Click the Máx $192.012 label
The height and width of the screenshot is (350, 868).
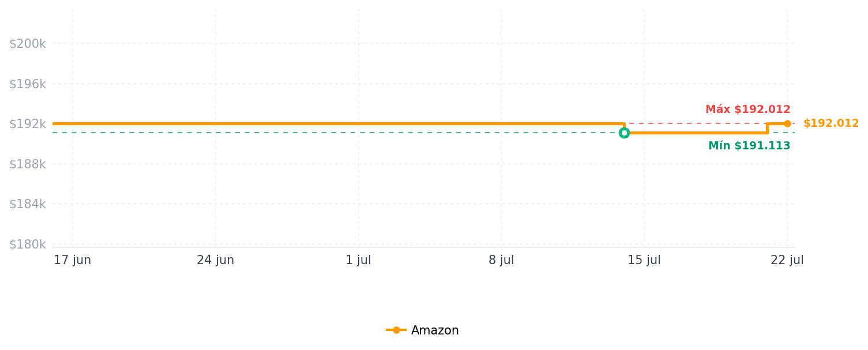747,110
